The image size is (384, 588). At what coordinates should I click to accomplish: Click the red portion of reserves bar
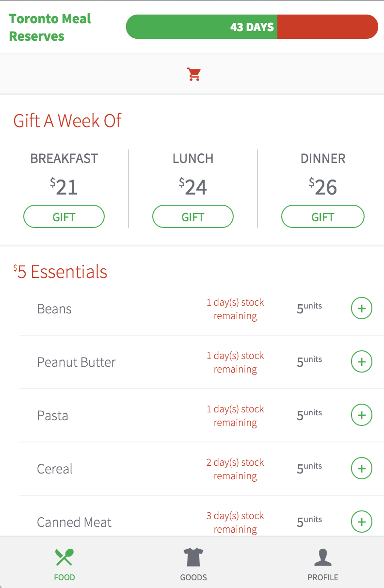[327, 27]
